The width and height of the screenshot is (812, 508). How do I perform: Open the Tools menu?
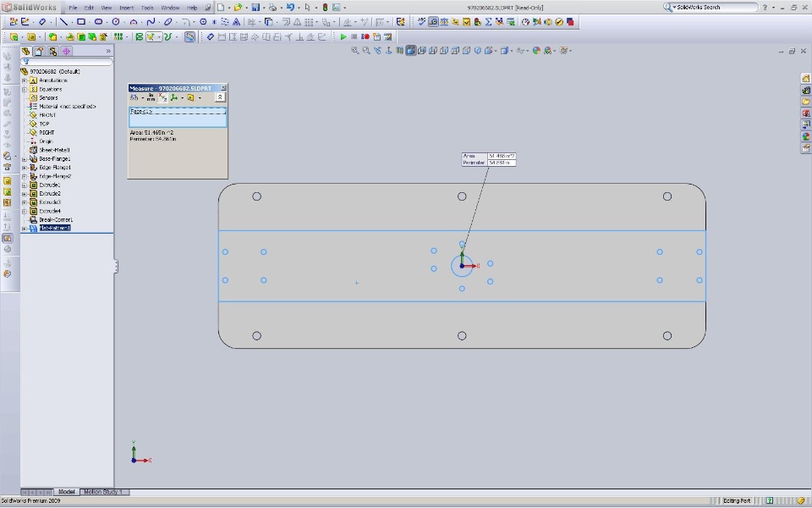click(147, 8)
